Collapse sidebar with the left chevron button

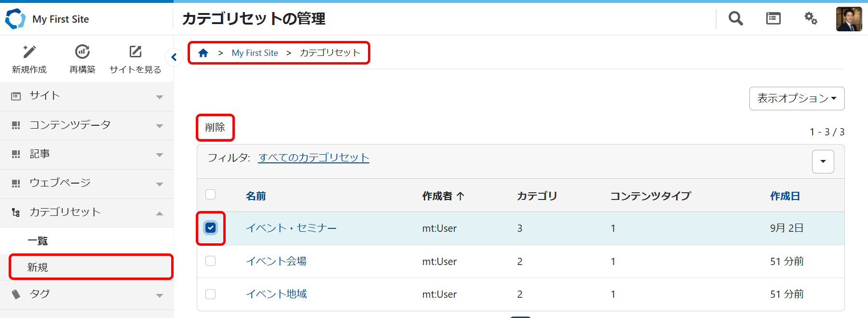[174, 57]
